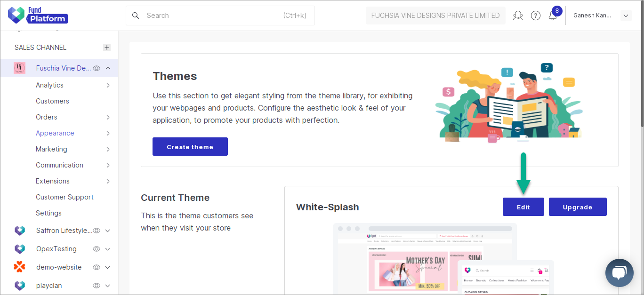Click Upgrade for the White-Splash theme

[x=578, y=207]
